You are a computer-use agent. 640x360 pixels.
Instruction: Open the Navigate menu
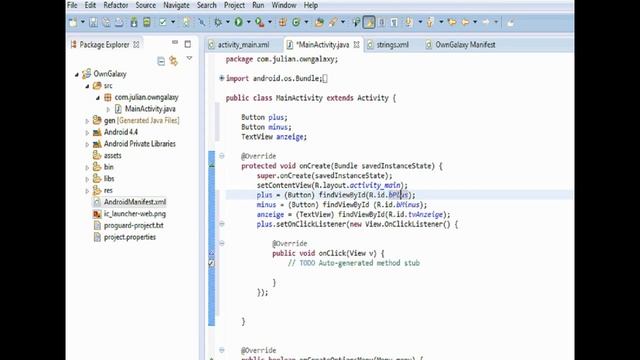176,5
